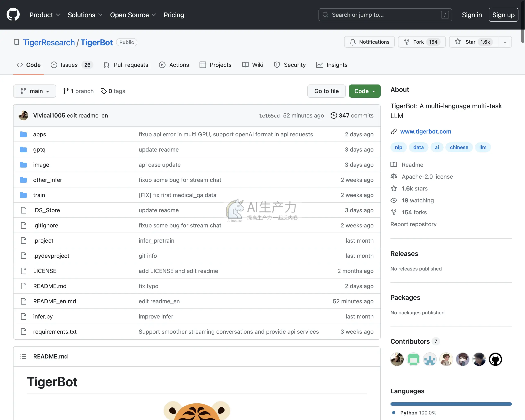This screenshot has height=420, width=525.
Task: Switch to the Actions tab
Action: pos(174,65)
